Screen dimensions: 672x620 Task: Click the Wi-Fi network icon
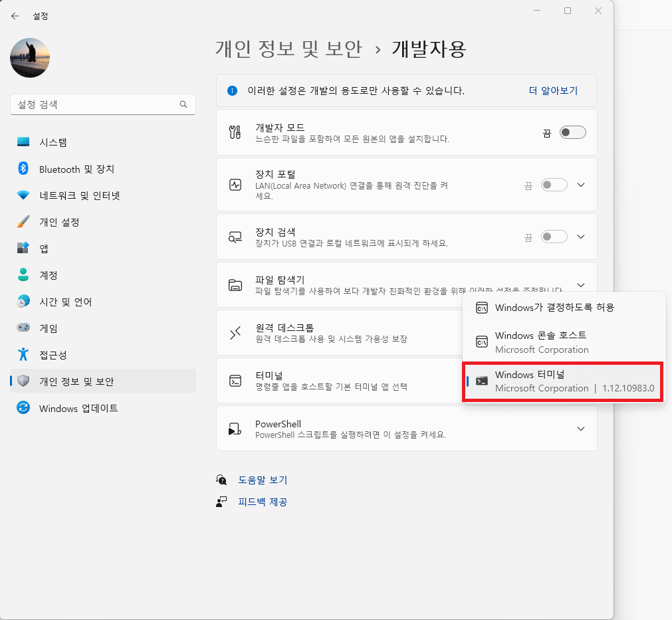click(23, 195)
